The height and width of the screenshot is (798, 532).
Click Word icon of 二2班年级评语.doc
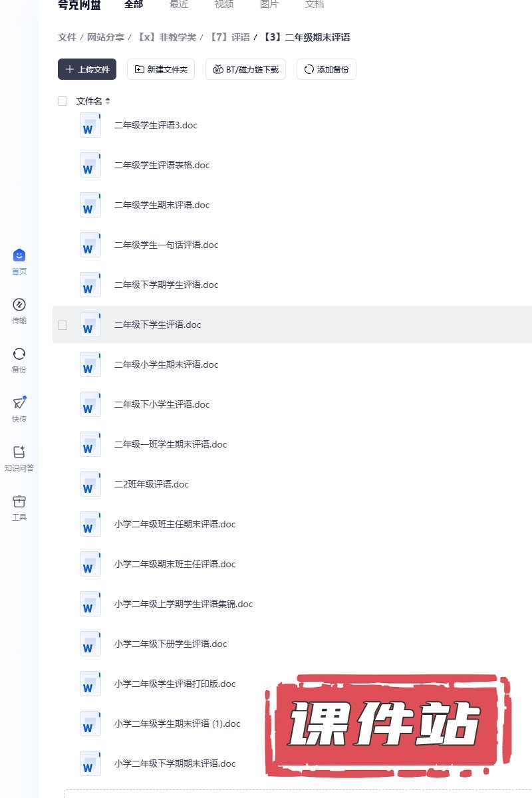[90, 484]
